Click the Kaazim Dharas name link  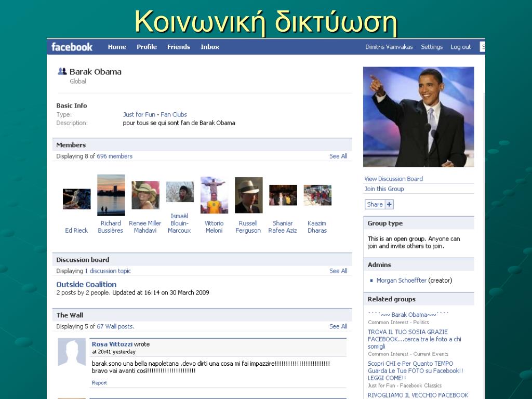pyautogui.click(x=317, y=227)
